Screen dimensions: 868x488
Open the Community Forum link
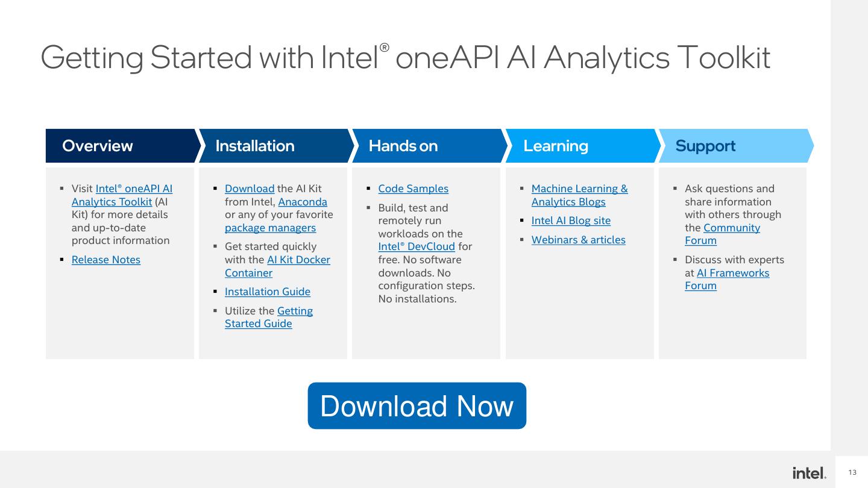(722, 234)
